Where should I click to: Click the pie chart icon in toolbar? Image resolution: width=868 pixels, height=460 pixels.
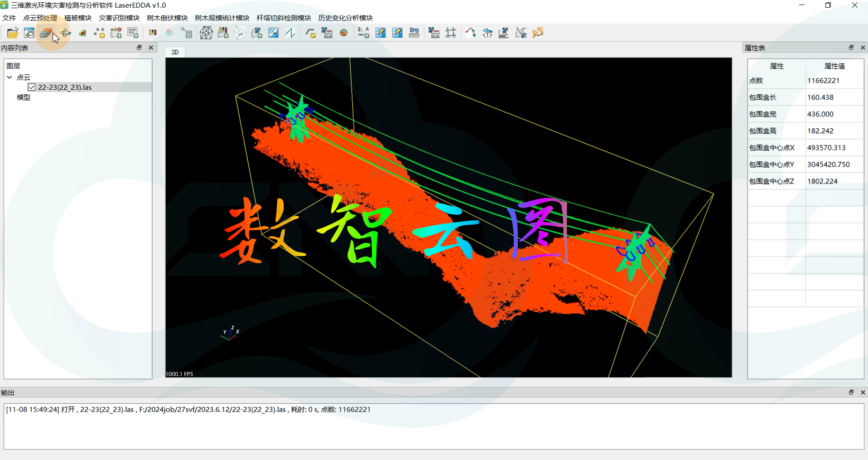(x=344, y=33)
